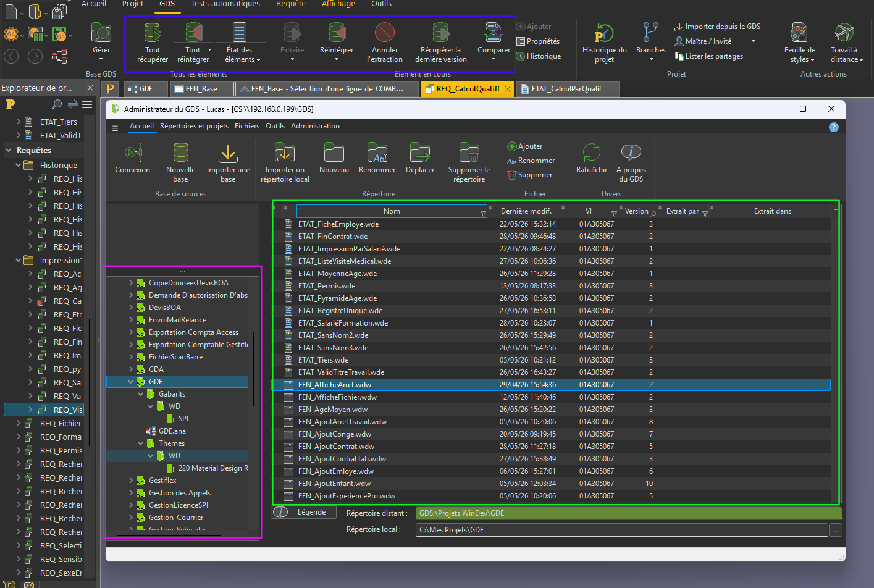Expand DevisBOA node in tree

(x=131, y=308)
